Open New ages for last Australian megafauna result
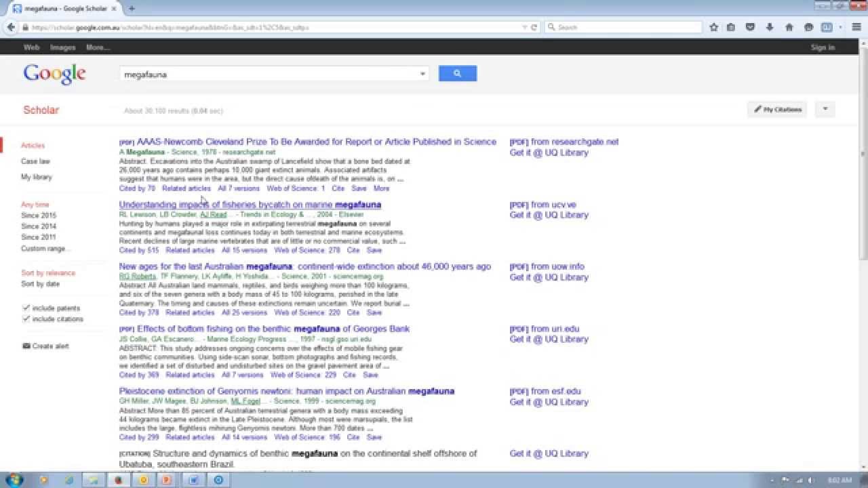Screen dimensions: 868x488 [x=305, y=266]
